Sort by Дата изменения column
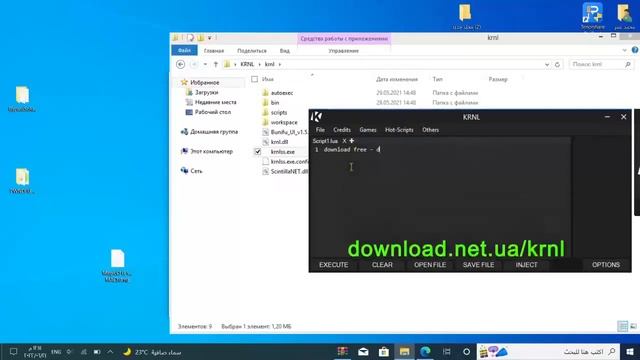640x360 pixels. point(397,79)
